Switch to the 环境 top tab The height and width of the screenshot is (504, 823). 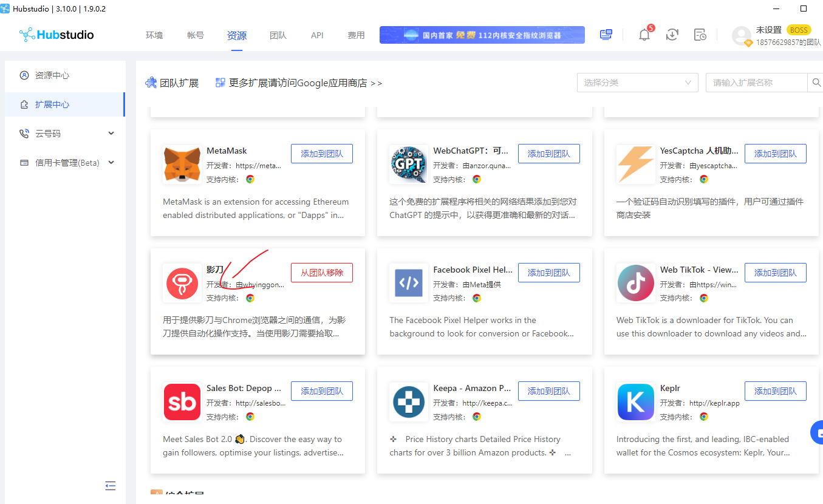tap(154, 35)
